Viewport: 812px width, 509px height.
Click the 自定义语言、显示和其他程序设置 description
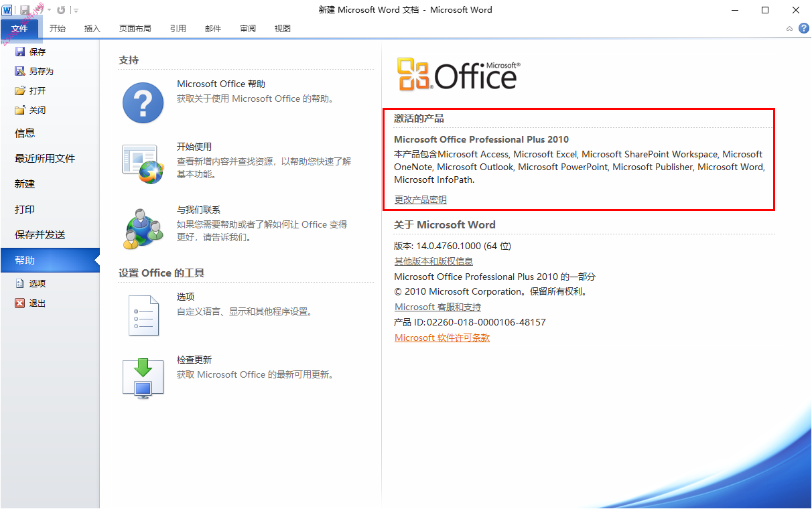[245, 311]
